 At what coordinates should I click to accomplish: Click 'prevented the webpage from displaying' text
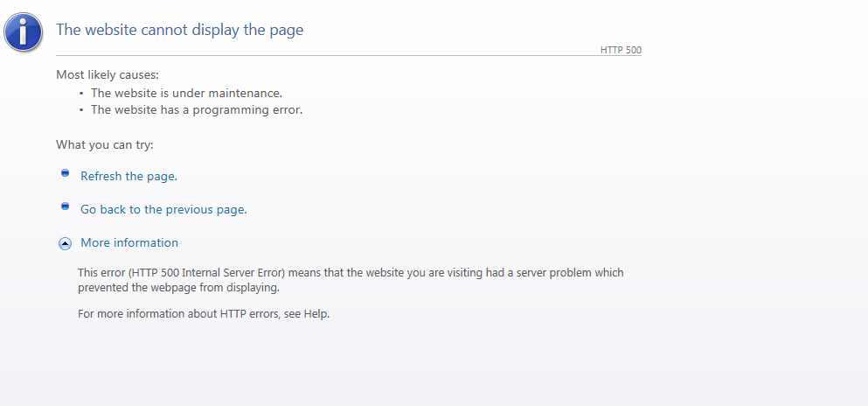click(x=178, y=287)
